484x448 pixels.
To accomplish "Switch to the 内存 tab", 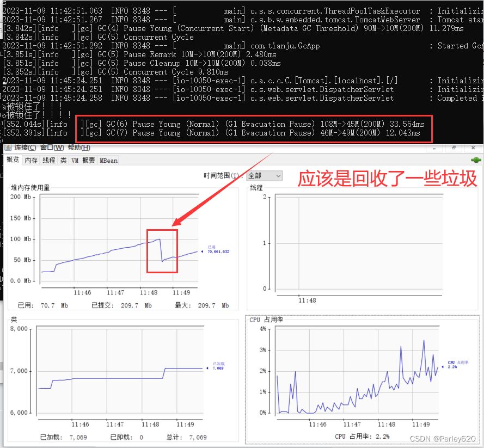I will tap(31, 160).
